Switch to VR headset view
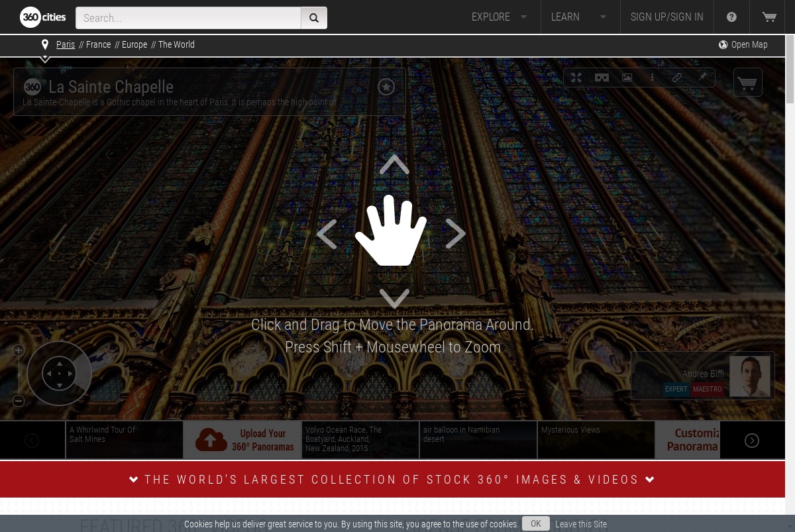The image size is (795, 532). (602, 78)
